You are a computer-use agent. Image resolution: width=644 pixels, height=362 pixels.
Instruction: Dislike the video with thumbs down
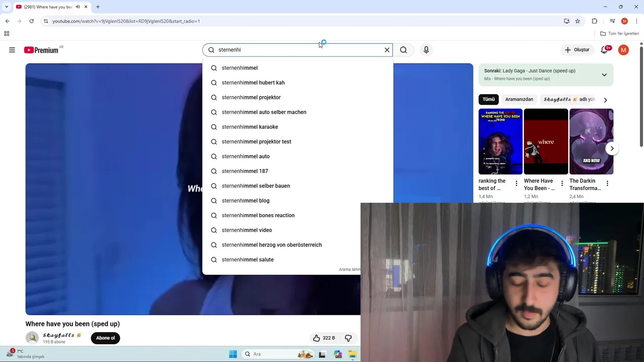pos(348,338)
